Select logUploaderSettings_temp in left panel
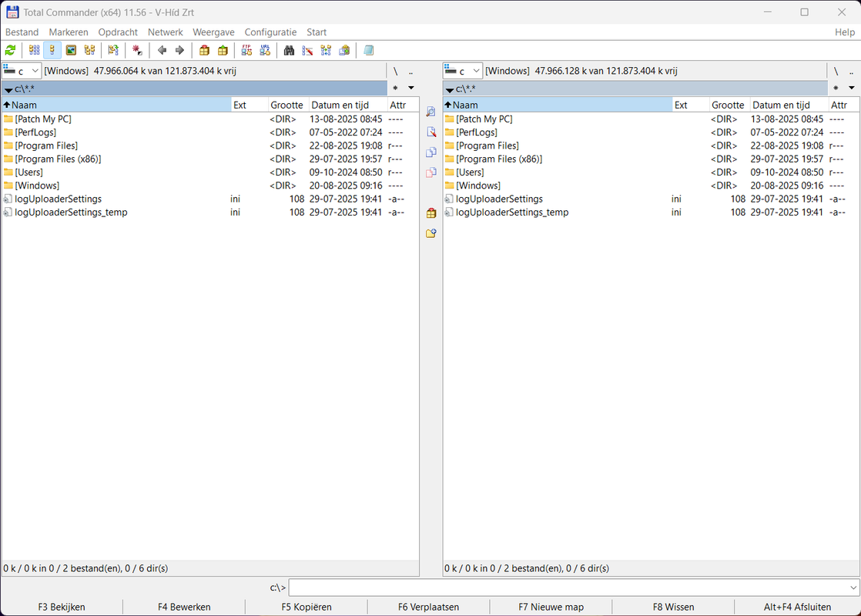Viewport: 861px width, 616px height. click(x=210, y=213)
